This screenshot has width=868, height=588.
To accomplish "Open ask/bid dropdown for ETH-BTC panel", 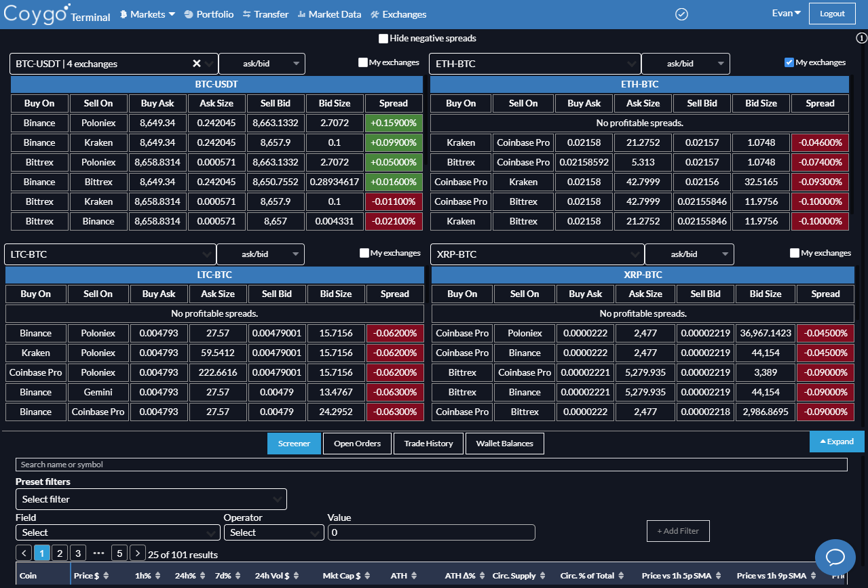I will point(685,64).
